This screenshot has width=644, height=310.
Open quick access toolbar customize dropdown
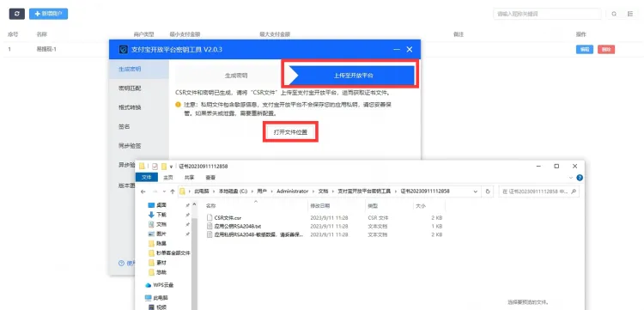pos(171,167)
